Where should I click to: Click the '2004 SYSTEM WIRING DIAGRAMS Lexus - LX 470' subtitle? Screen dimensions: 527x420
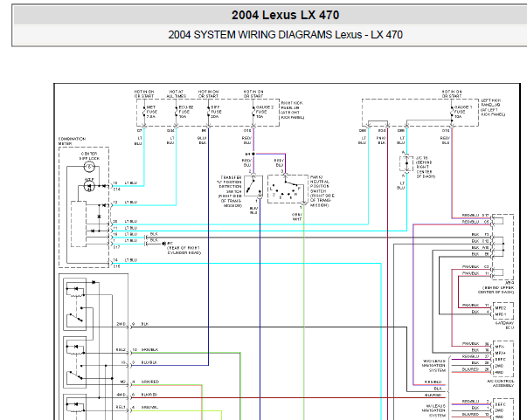[285, 35]
